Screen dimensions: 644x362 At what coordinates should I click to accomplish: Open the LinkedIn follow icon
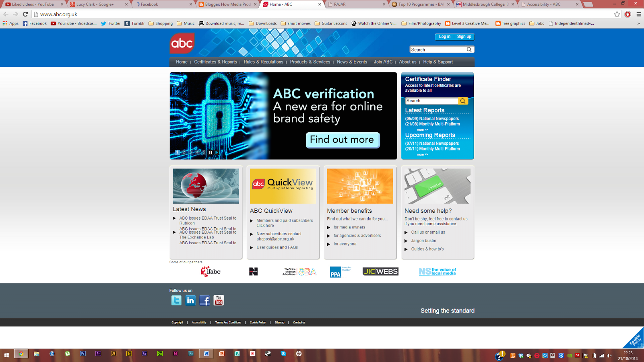tap(190, 300)
